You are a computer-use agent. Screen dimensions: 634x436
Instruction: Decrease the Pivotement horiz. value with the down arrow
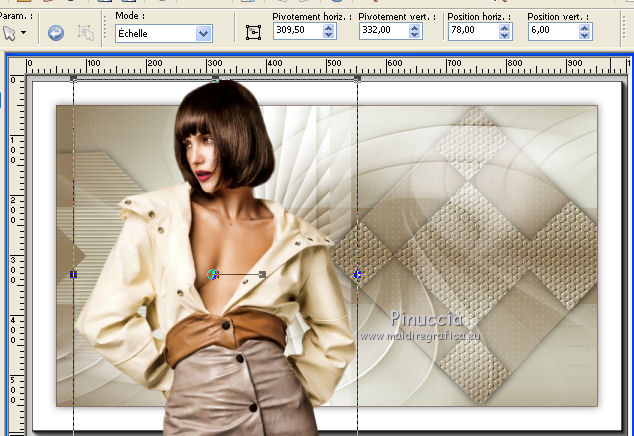point(329,35)
